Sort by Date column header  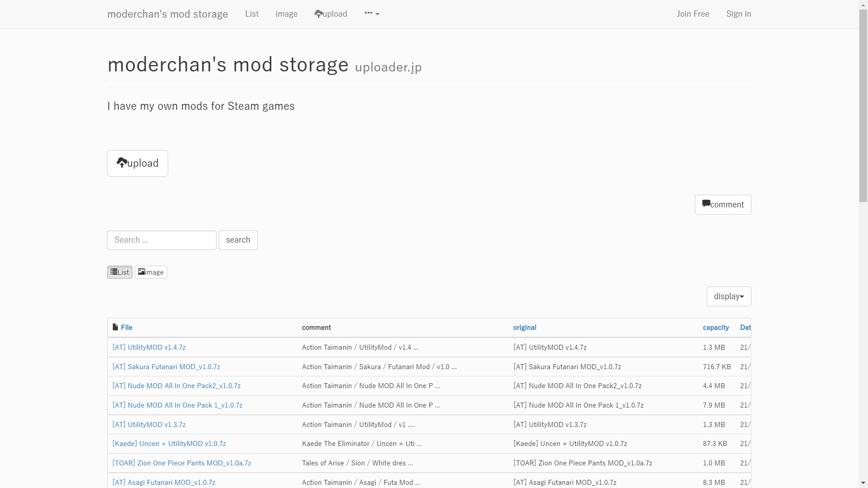745,328
